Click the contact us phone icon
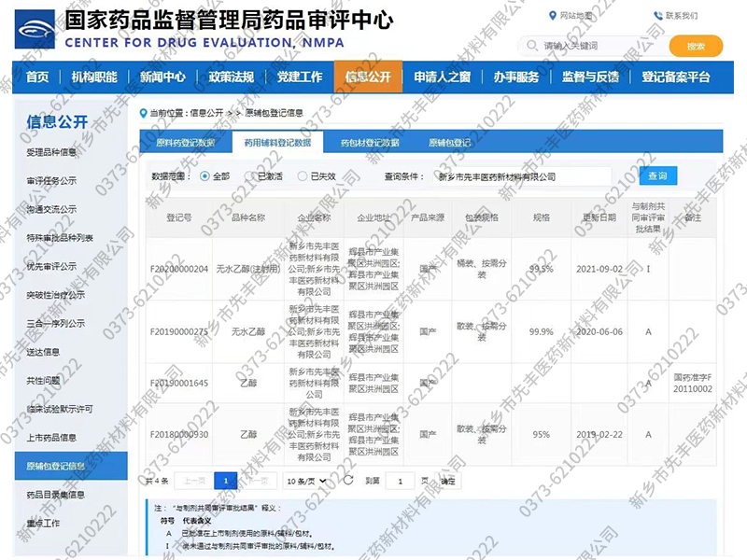Image resolution: width=747 pixels, height=560 pixels. pyautogui.click(x=659, y=16)
